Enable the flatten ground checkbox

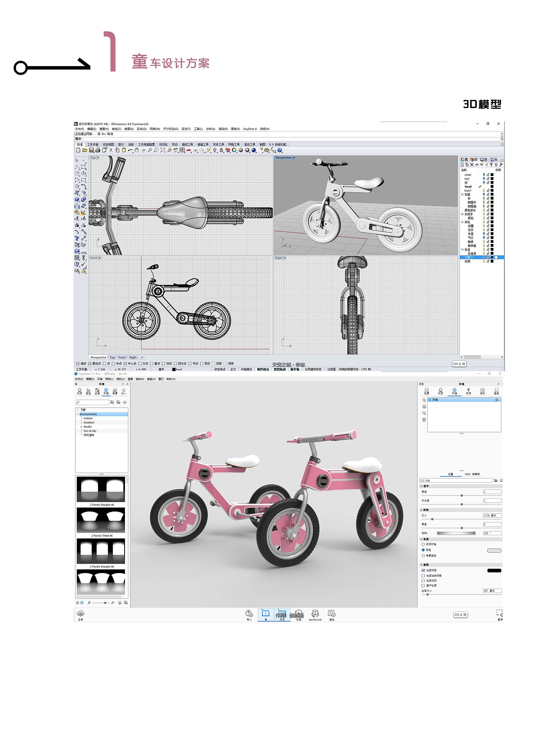(x=423, y=585)
